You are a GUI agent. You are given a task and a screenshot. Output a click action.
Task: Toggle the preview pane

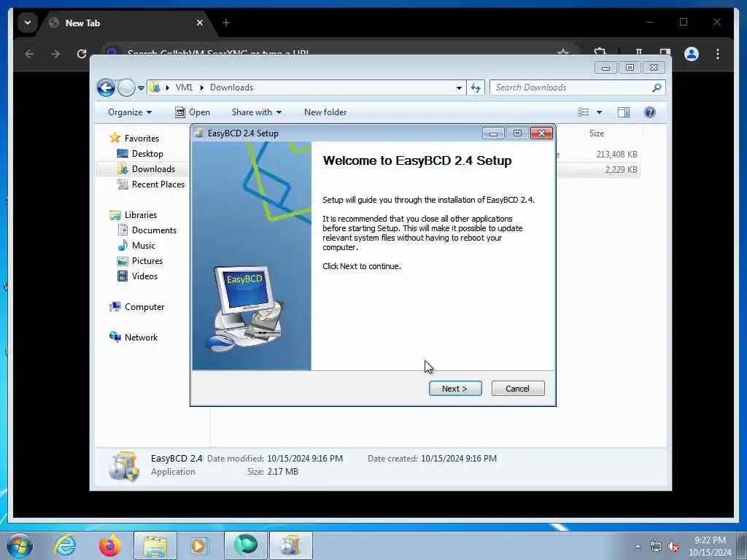click(x=623, y=112)
